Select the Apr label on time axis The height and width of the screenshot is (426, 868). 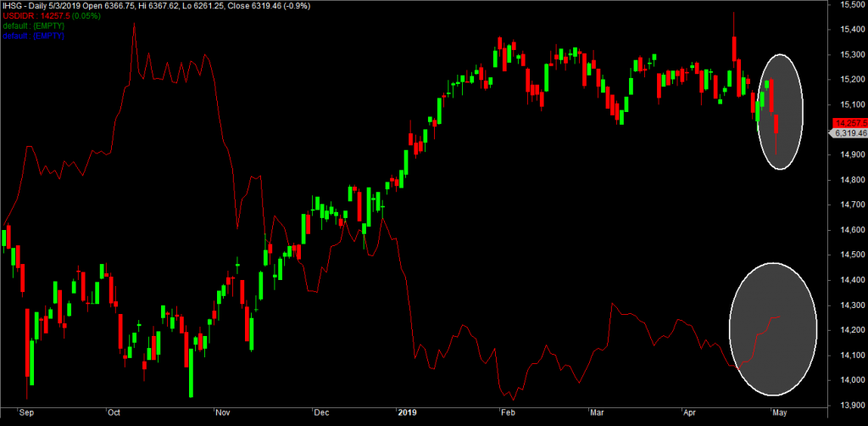pos(692,413)
